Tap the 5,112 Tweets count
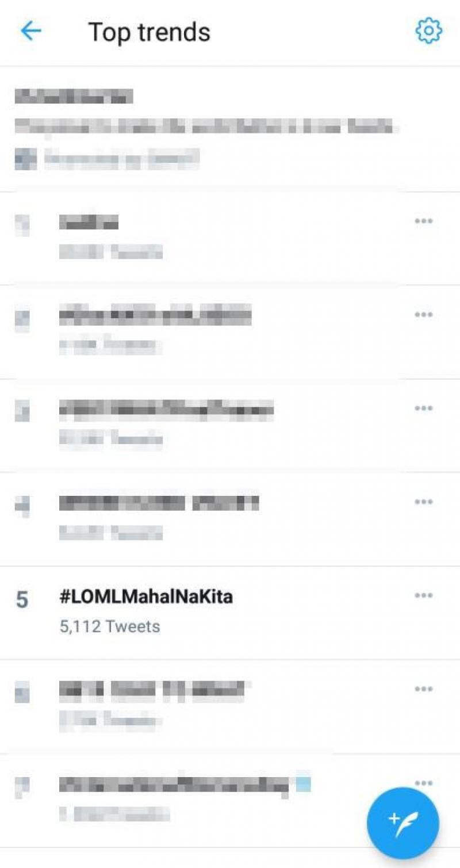Image resolution: width=460 pixels, height=868 pixels. 110,626
